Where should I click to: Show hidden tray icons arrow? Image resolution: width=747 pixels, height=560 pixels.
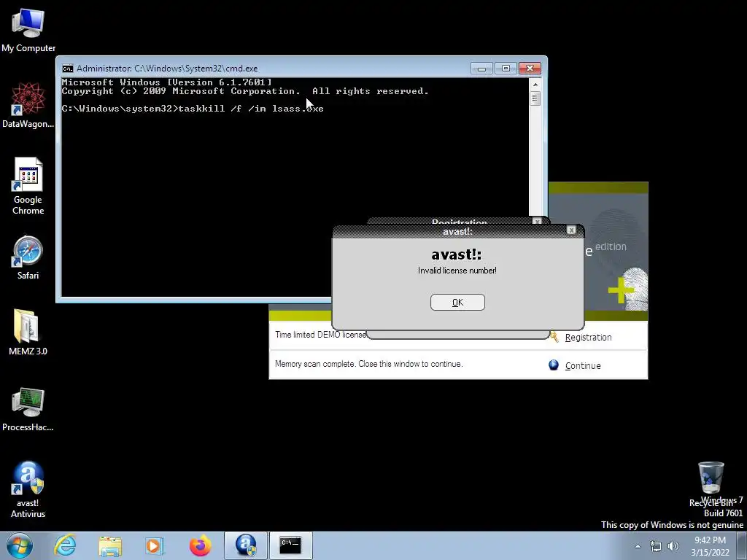click(638, 546)
